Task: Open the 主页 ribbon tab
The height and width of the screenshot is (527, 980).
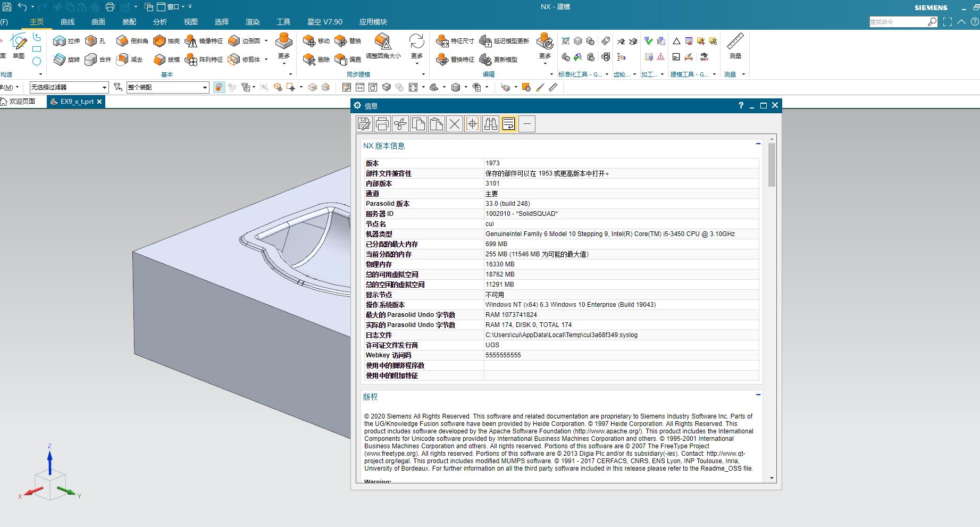Action: tap(37, 22)
